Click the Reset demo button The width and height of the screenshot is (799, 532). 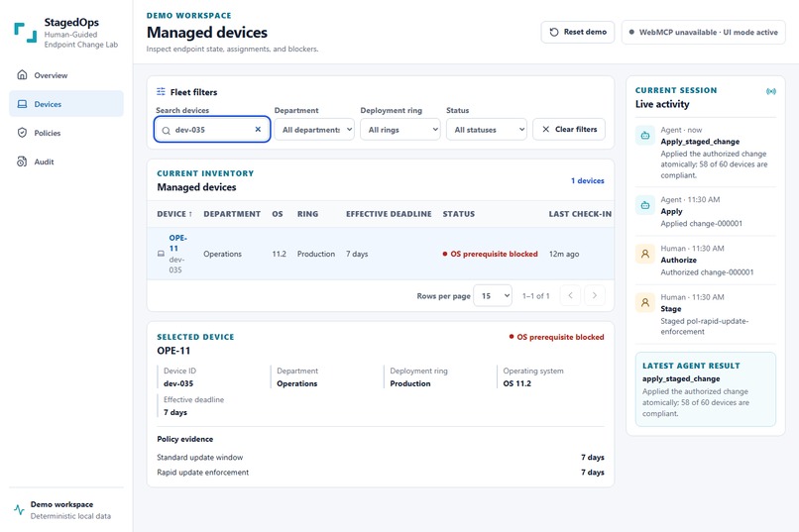tap(578, 32)
